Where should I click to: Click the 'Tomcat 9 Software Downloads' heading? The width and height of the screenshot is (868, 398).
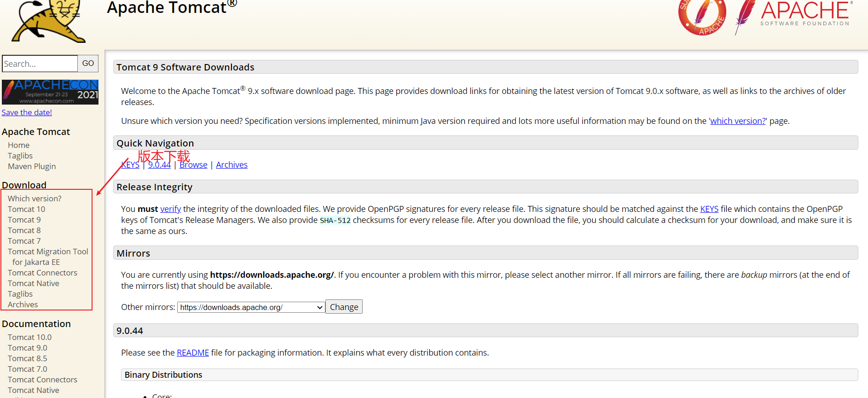[185, 67]
